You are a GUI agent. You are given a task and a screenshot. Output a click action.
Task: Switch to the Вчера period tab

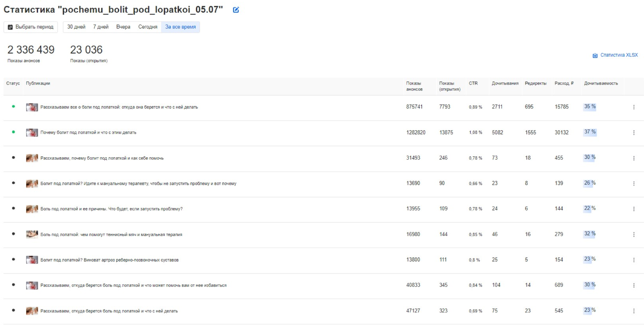(x=123, y=27)
